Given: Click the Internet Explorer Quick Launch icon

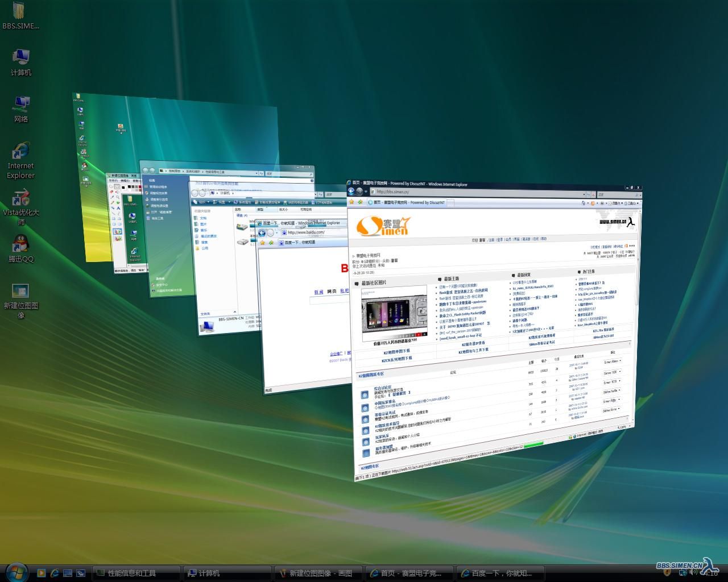Looking at the screenshot, I should 55,573.
